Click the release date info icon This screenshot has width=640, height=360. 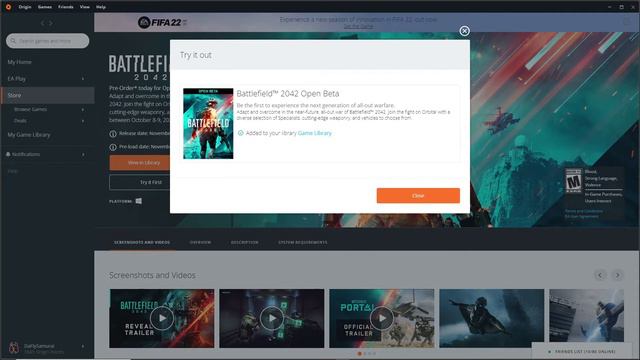tap(113, 133)
